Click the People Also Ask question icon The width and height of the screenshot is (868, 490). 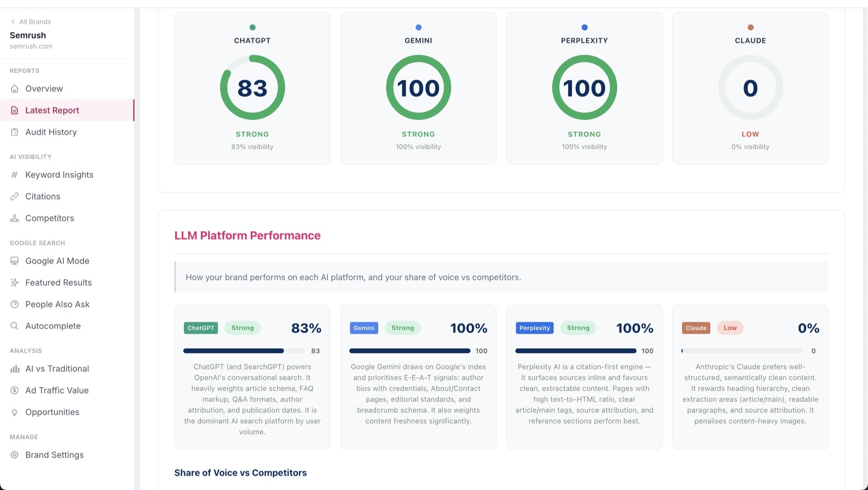[14, 304]
